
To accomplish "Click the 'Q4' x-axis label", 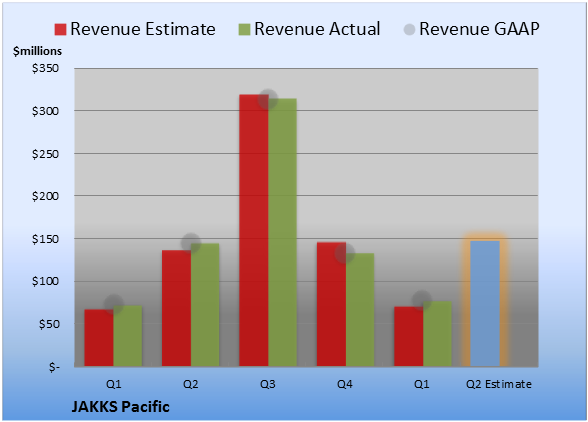I will (x=345, y=384).
